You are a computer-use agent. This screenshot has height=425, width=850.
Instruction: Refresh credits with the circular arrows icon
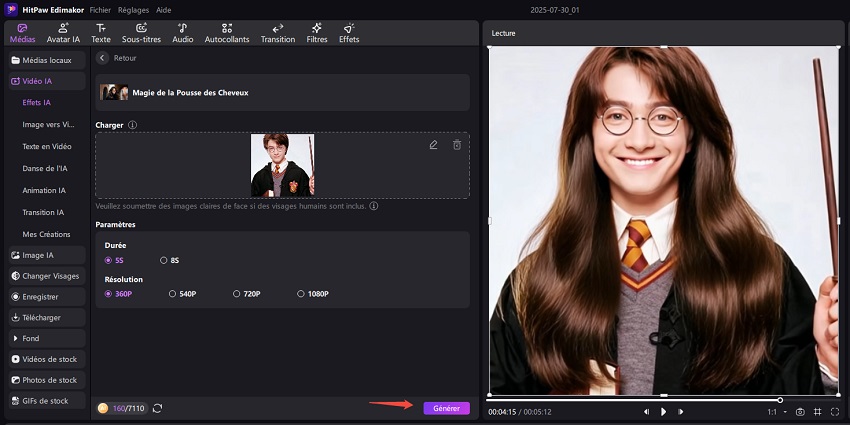click(x=158, y=408)
